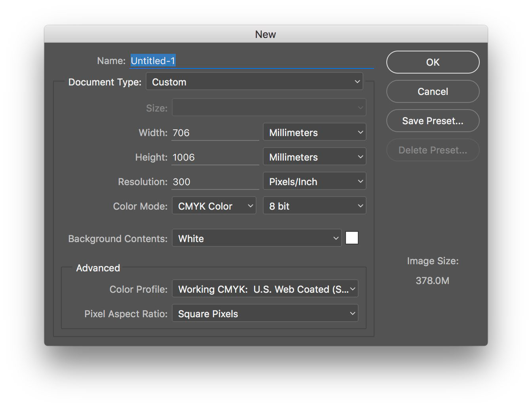Viewport: 532px width, 409px height.
Task: Expand the Background Contents dropdown
Action: click(x=256, y=239)
